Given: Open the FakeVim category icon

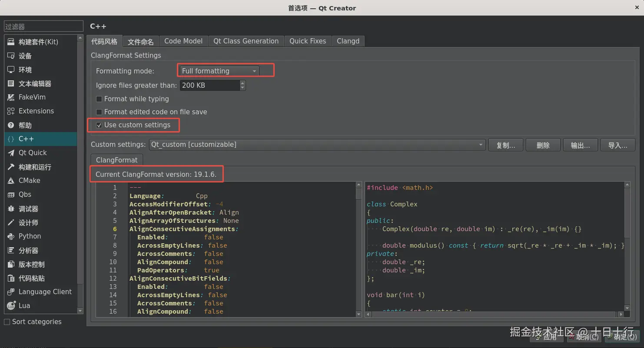Looking at the screenshot, I should pos(11,97).
